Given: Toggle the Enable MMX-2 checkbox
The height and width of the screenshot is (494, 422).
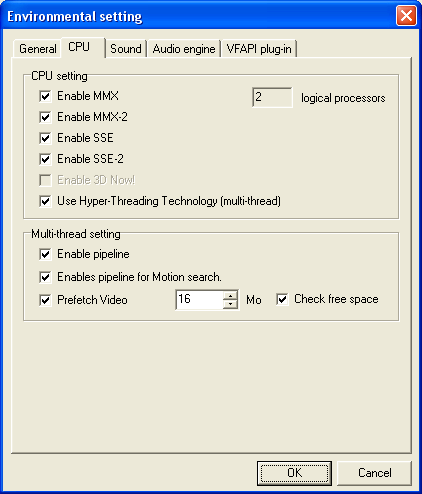Looking at the screenshot, I should click(x=45, y=117).
